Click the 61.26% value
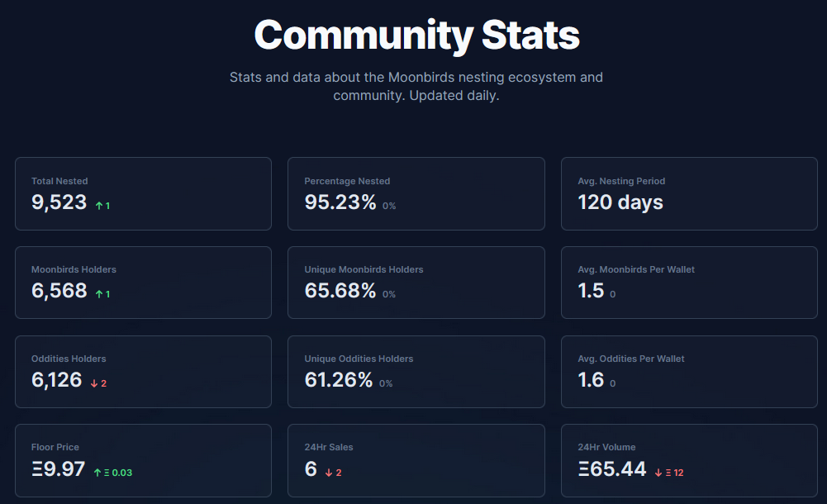The width and height of the screenshot is (827, 504). pos(339,380)
